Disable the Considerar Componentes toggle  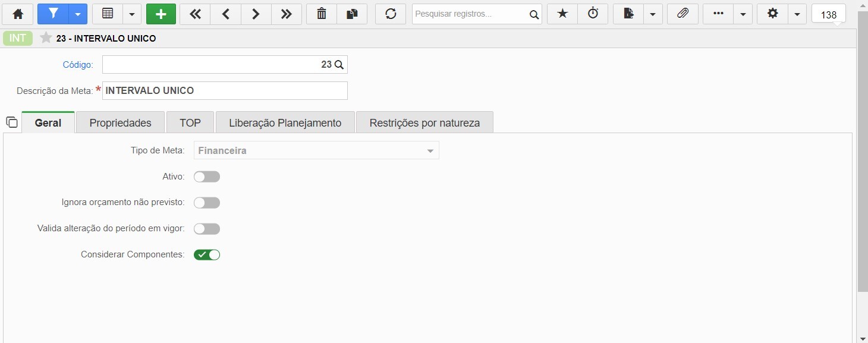(207, 255)
